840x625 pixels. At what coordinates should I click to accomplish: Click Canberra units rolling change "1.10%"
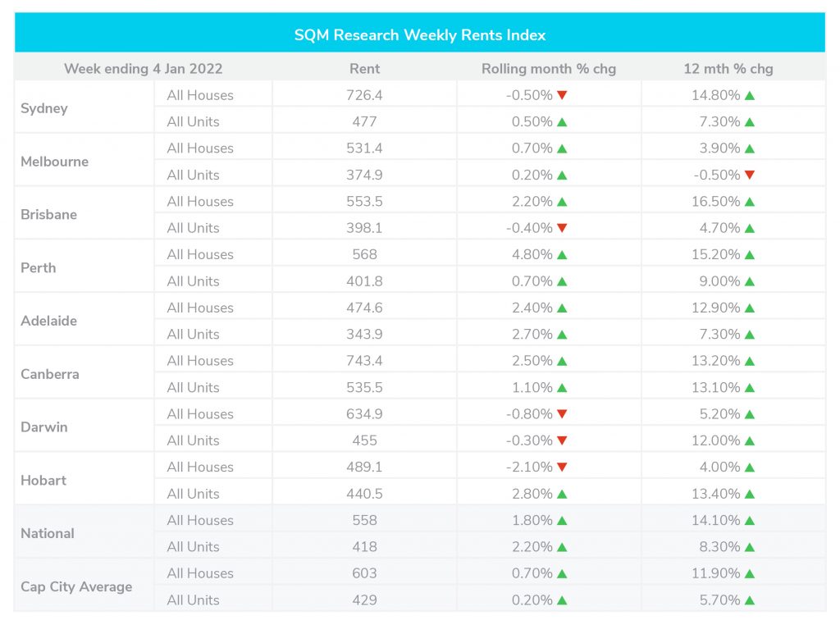coord(532,387)
